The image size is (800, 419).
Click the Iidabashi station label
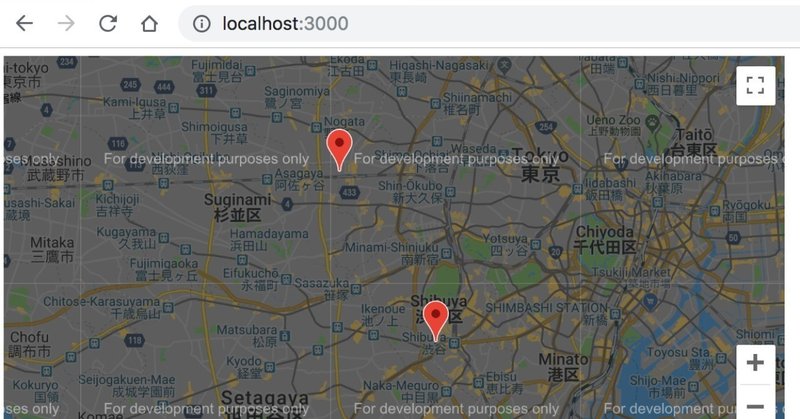(x=610, y=188)
